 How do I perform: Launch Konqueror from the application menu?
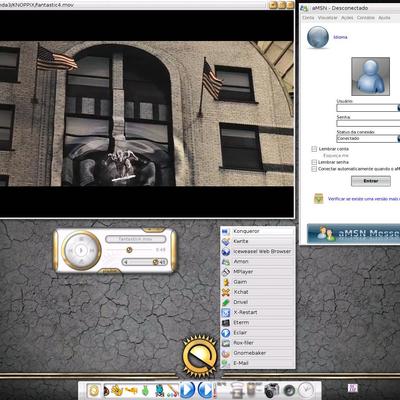[258, 231]
